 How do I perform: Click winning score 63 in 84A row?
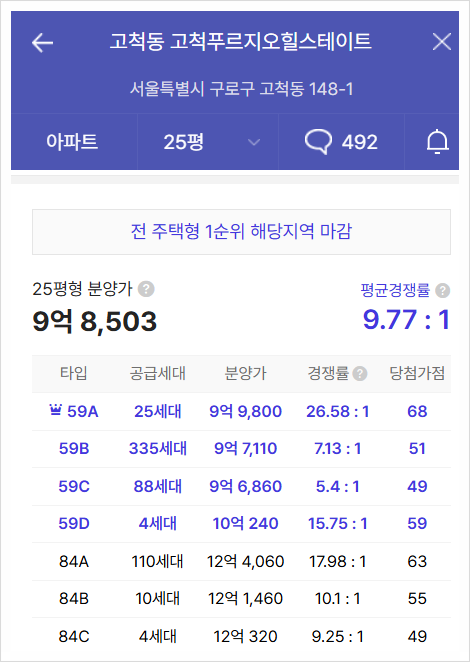coord(417,562)
